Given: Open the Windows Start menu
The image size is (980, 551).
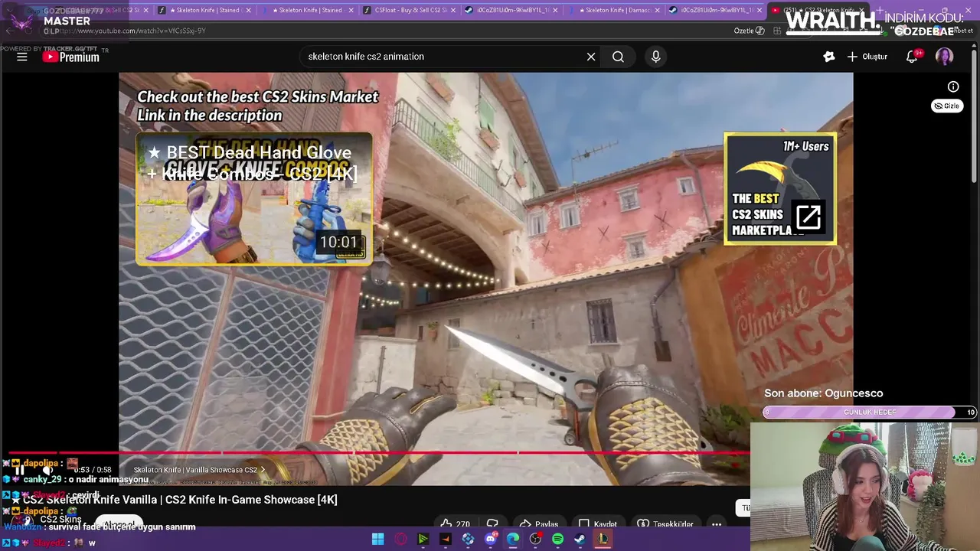Looking at the screenshot, I should click(377, 540).
